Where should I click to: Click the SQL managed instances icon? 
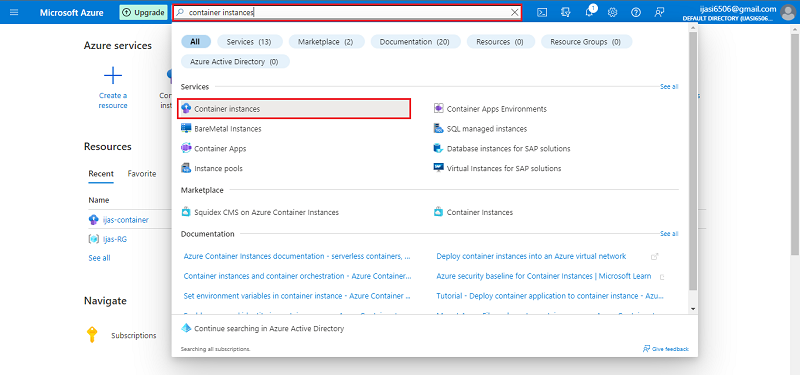[x=438, y=129]
